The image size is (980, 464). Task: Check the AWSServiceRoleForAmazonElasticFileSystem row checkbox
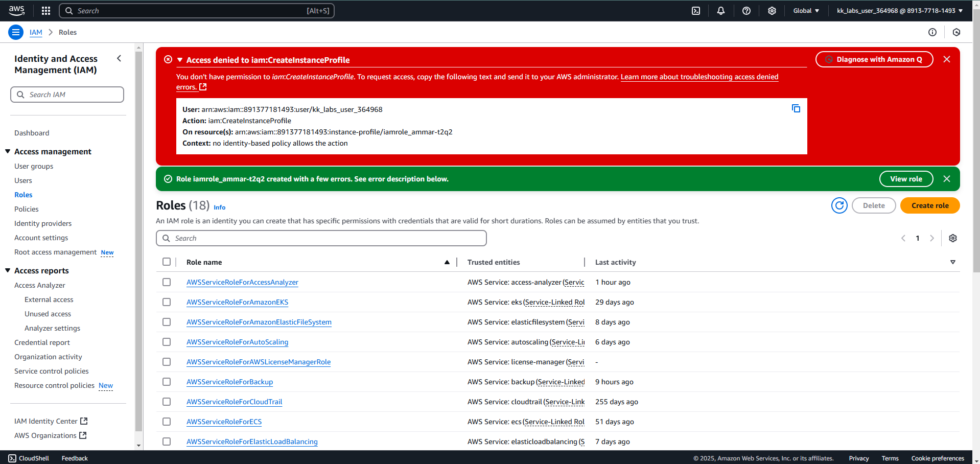167,322
